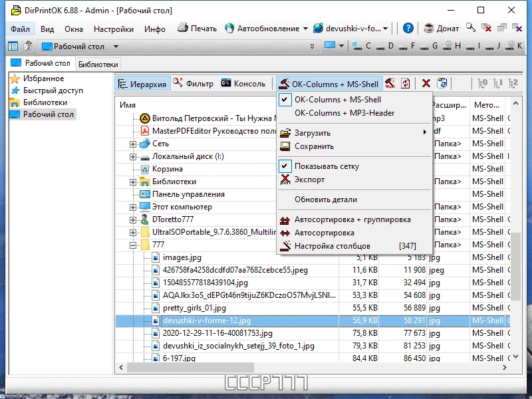Screen dimensions: 532x399
Task: Select drive K in the drive bar
Action: tap(514, 46)
